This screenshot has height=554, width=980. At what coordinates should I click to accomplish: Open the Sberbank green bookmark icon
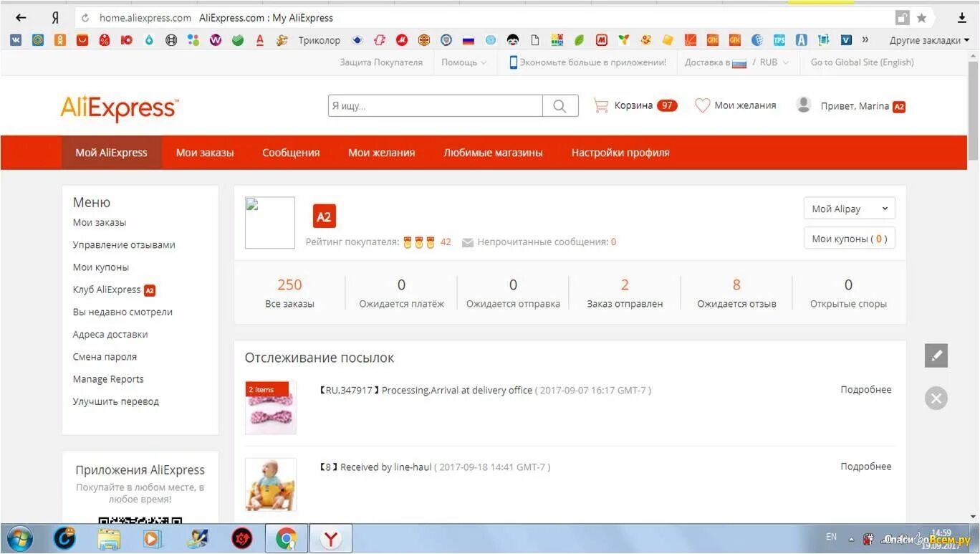[x=238, y=40]
